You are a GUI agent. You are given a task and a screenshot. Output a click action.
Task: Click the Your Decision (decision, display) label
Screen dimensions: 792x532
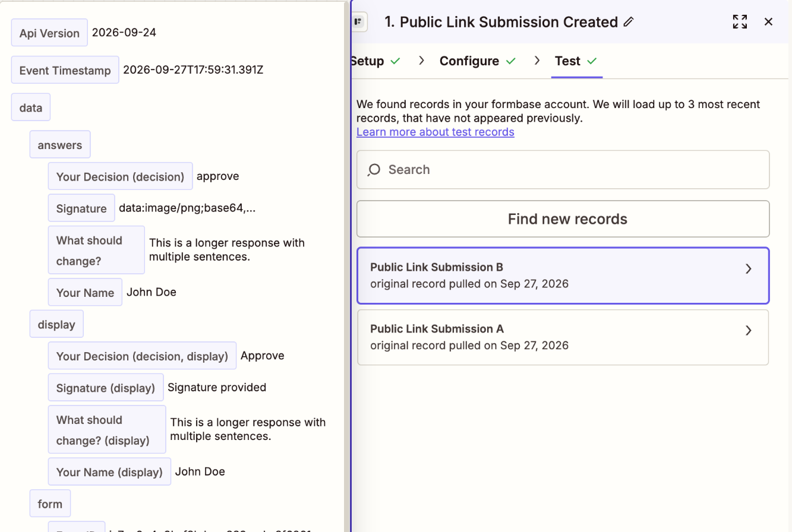coord(142,356)
